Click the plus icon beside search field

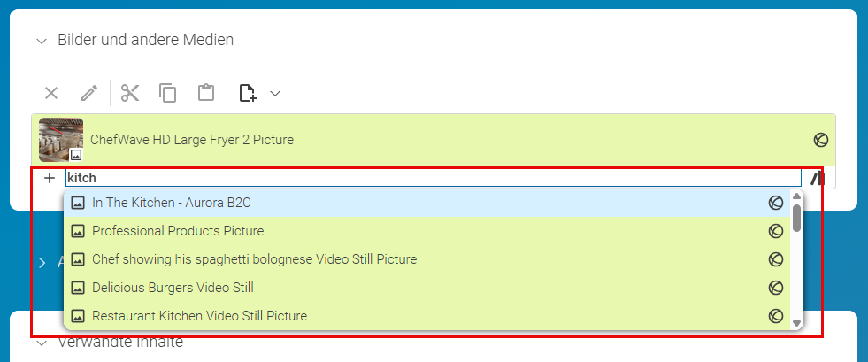(x=50, y=178)
